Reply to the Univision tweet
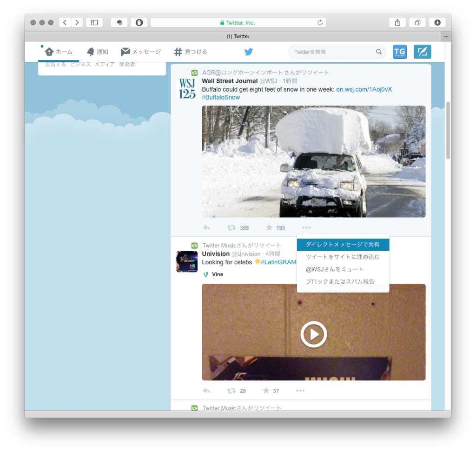Viewport: 476px width, 453px height. coord(206,391)
